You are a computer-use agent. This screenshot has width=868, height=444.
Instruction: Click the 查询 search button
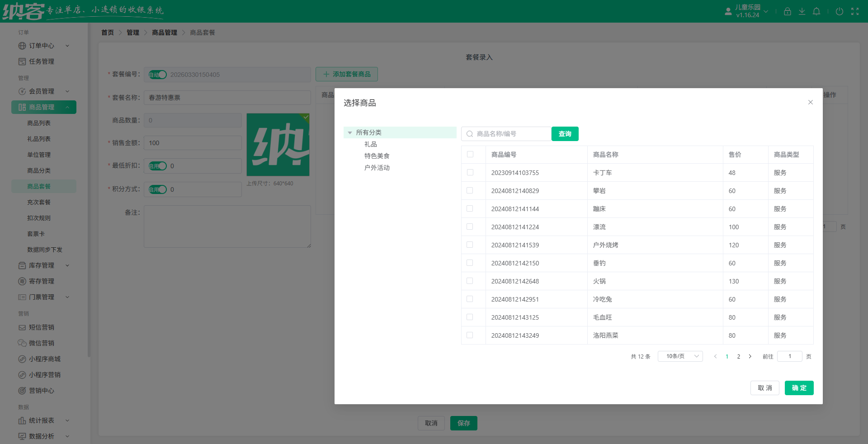click(565, 134)
